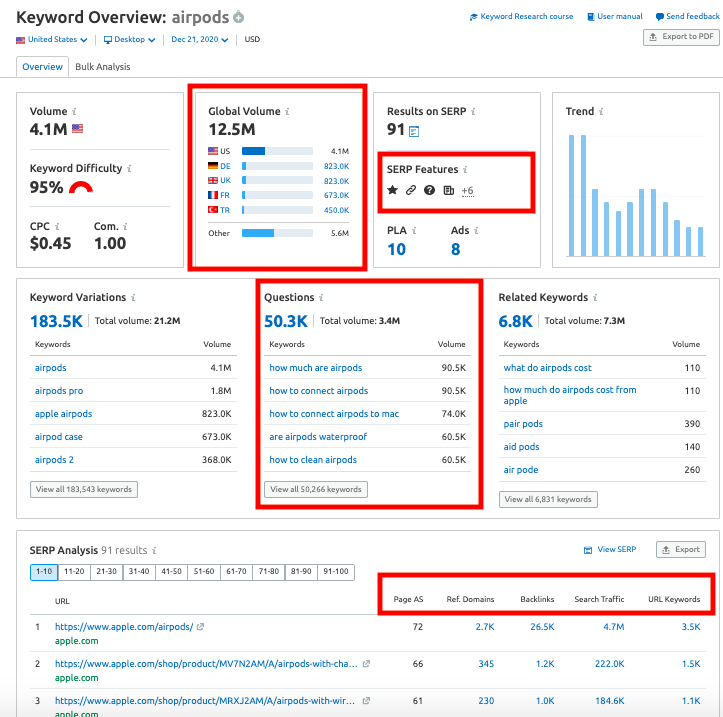Click the PLA value 10
The width and height of the screenshot is (723, 717).
point(397,249)
